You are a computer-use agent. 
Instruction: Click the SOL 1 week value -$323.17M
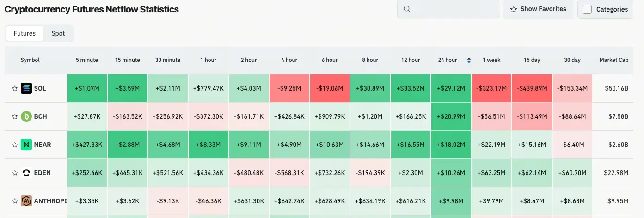(x=491, y=88)
